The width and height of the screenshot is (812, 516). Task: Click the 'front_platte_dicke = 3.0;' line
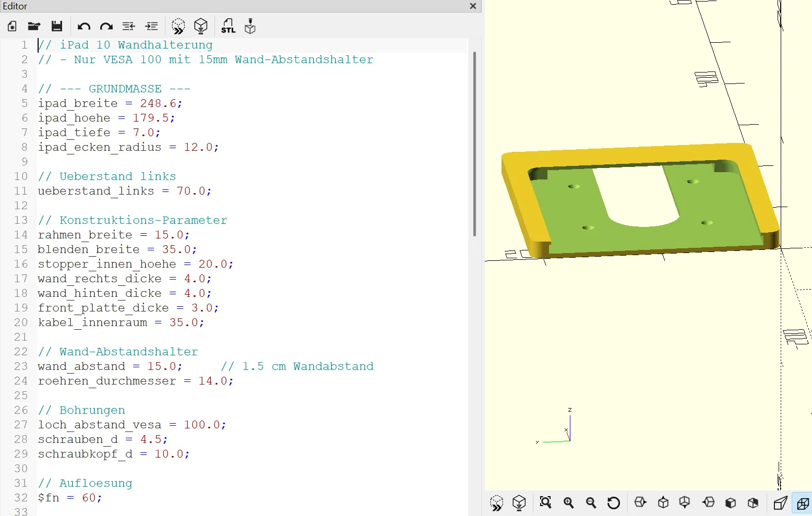(x=128, y=308)
